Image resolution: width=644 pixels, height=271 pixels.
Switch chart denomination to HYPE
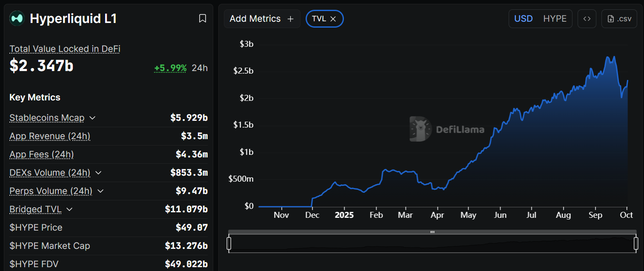[555, 19]
